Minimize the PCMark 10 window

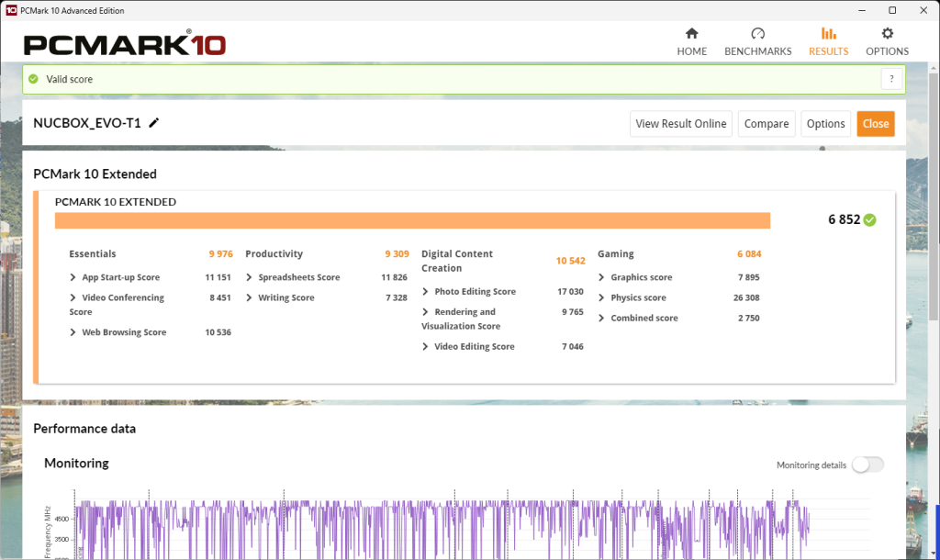pos(862,10)
